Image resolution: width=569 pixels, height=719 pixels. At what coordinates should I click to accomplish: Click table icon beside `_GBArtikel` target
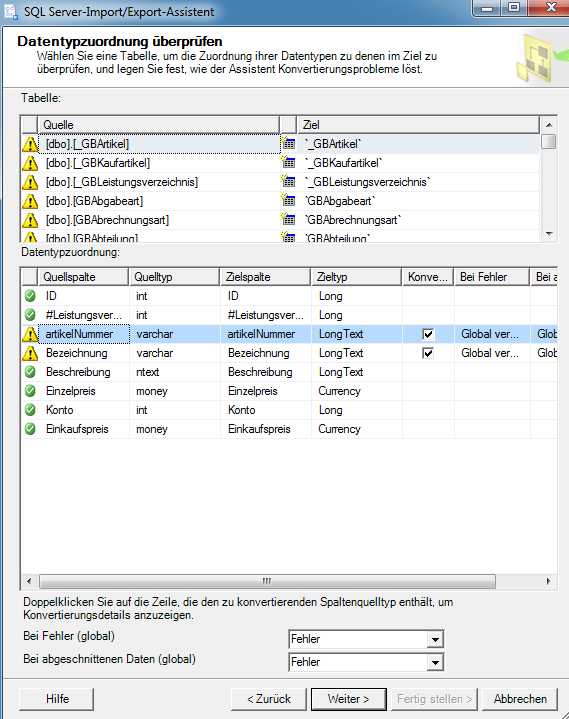pos(288,143)
